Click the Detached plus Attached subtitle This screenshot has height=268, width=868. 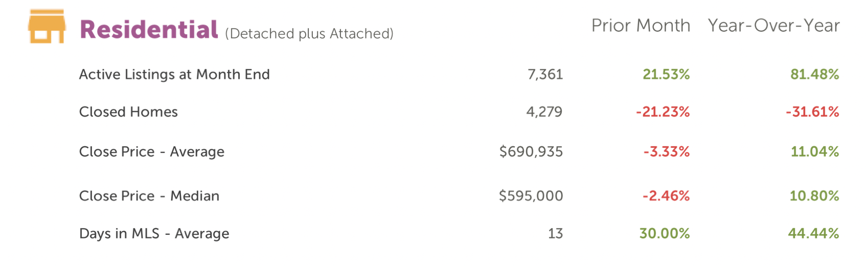tap(309, 34)
